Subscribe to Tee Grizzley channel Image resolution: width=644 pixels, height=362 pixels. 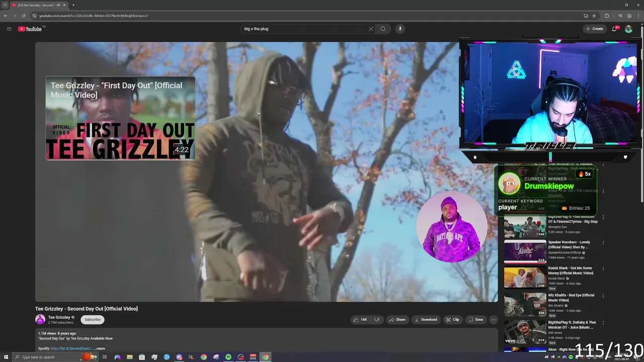[93, 320]
